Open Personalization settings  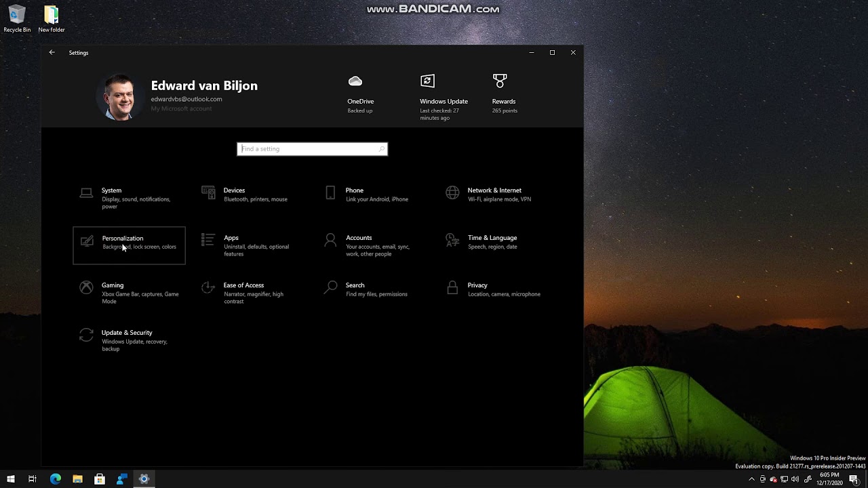129,245
